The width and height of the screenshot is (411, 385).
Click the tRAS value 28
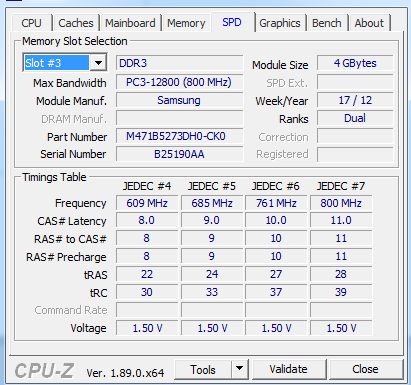tap(341, 274)
